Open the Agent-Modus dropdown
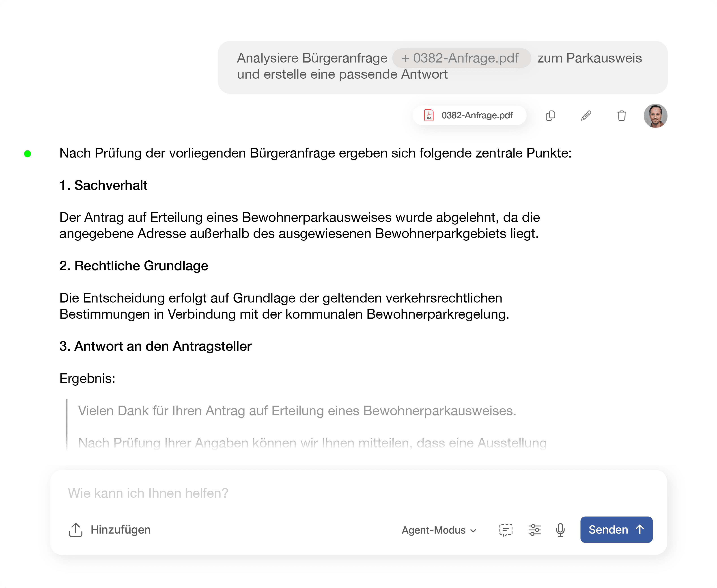Image resolution: width=717 pixels, height=588 pixels. pyautogui.click(x=434, y=530)
